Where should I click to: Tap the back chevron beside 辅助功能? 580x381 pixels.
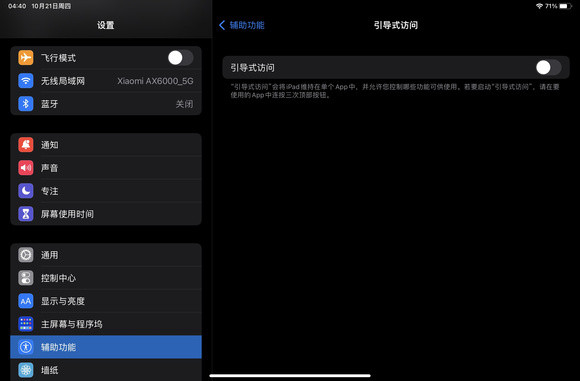(x=222, y=25)
